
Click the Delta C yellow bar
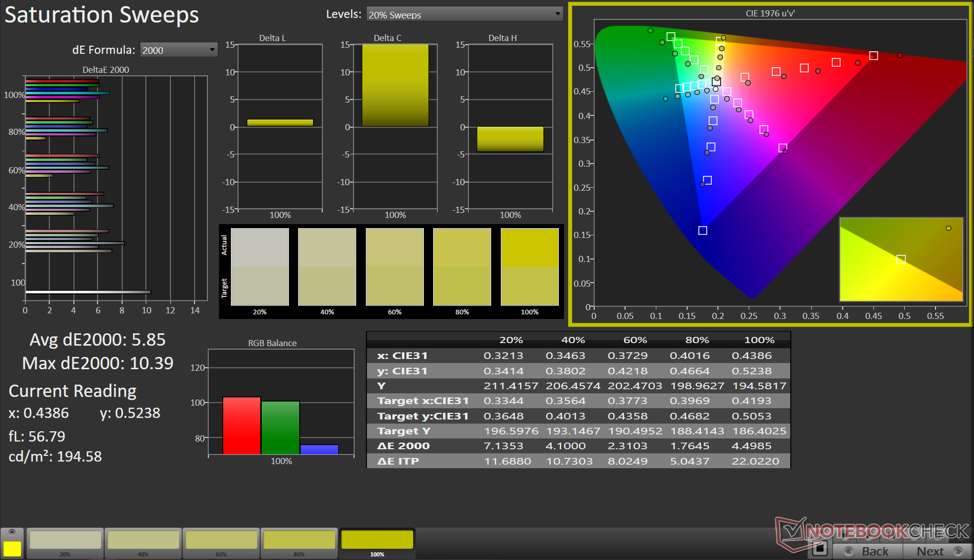(395, 85)
